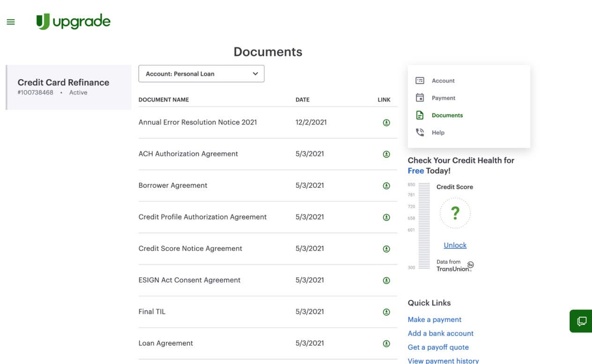
Task: Open the Payment menu item
Action: [443, 98]
